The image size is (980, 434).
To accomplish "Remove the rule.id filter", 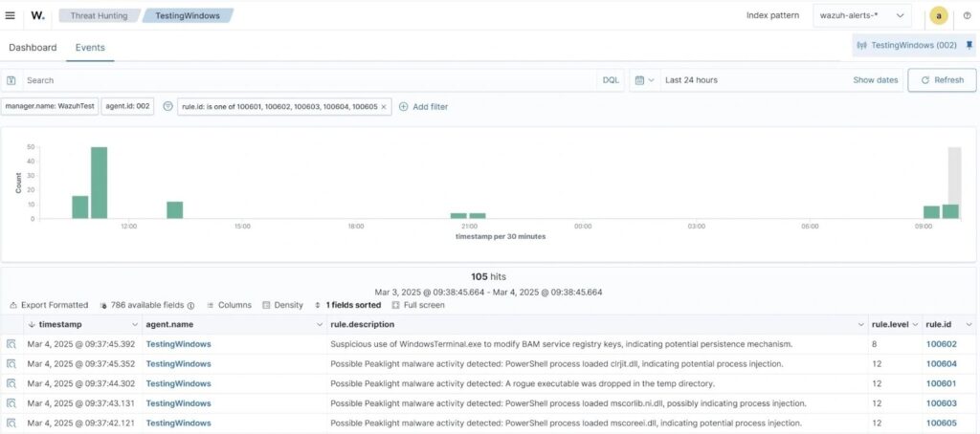I will (x=384, y=107).
